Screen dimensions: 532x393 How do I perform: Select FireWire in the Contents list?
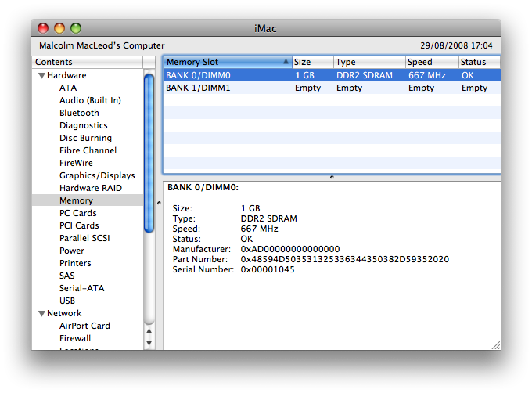pyautogui.click(x=76, y=163)
